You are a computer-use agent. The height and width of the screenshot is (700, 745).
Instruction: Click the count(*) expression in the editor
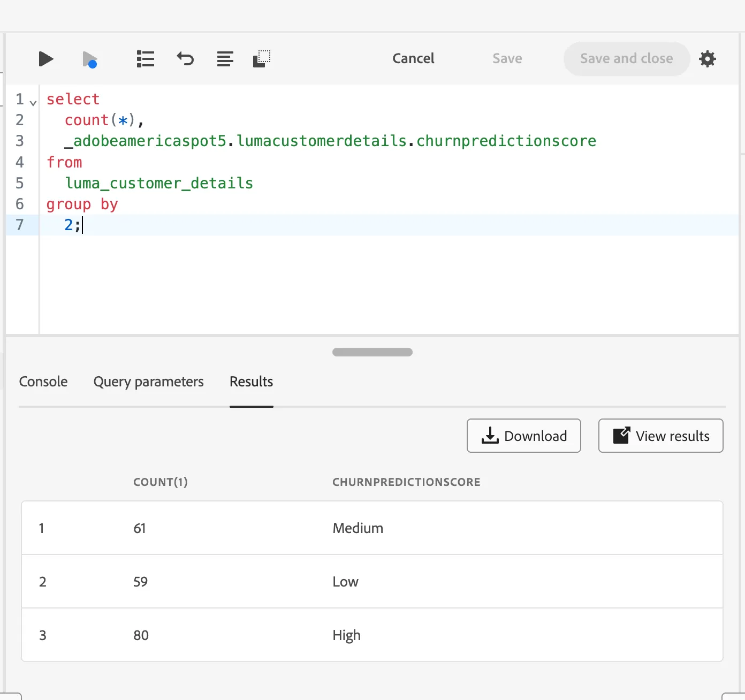click(100, 120)
